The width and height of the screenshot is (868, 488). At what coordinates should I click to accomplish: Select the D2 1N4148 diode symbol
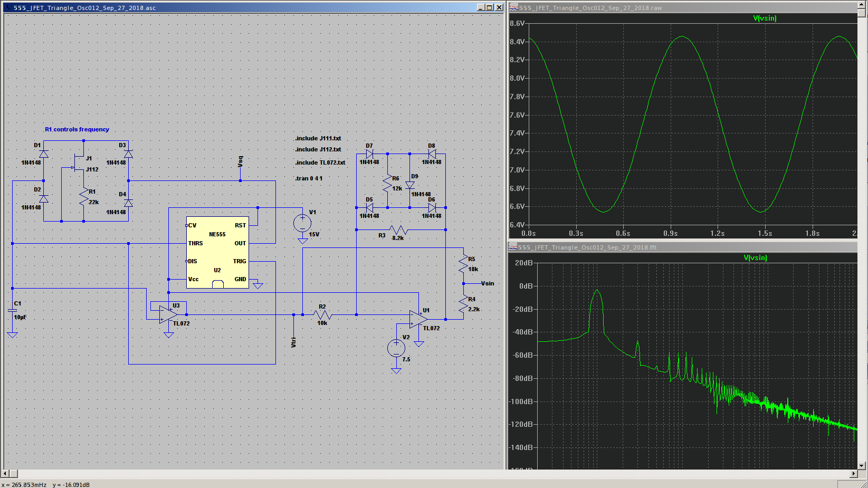click(x=44, y=198)
